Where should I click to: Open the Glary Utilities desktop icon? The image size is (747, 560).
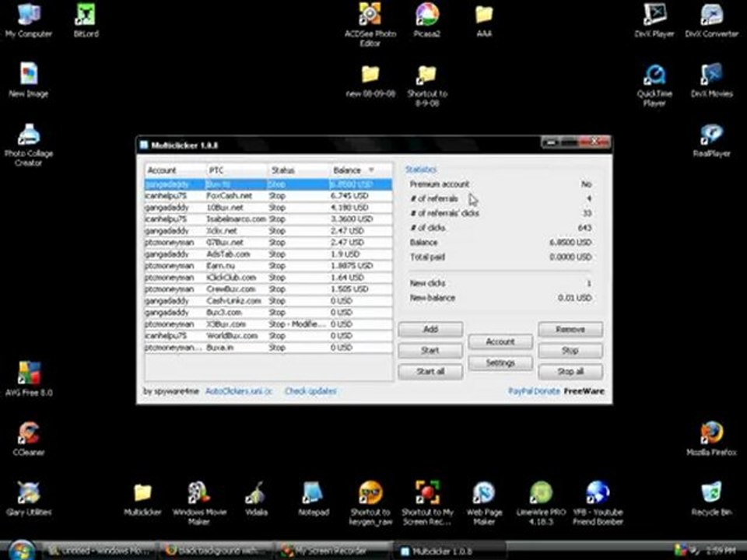click(29, 499)
